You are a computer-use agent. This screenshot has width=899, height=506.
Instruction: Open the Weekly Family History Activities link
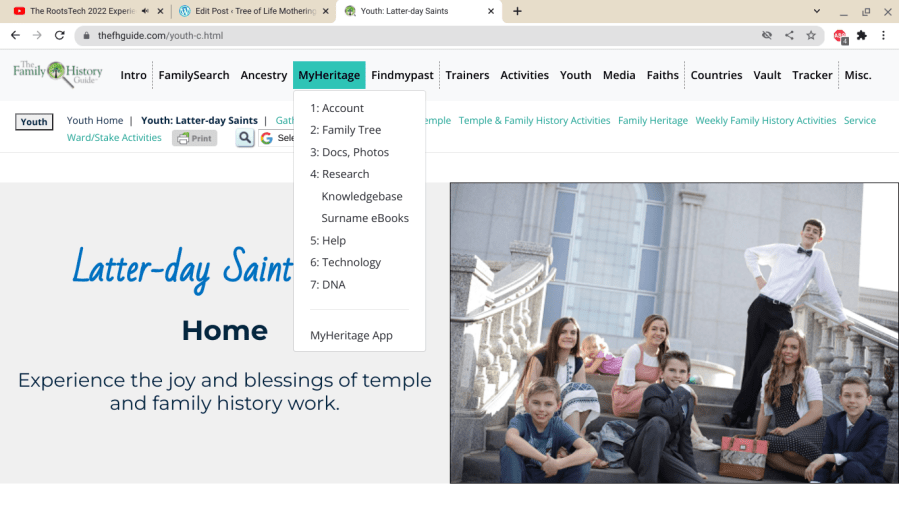click(765, 120)
